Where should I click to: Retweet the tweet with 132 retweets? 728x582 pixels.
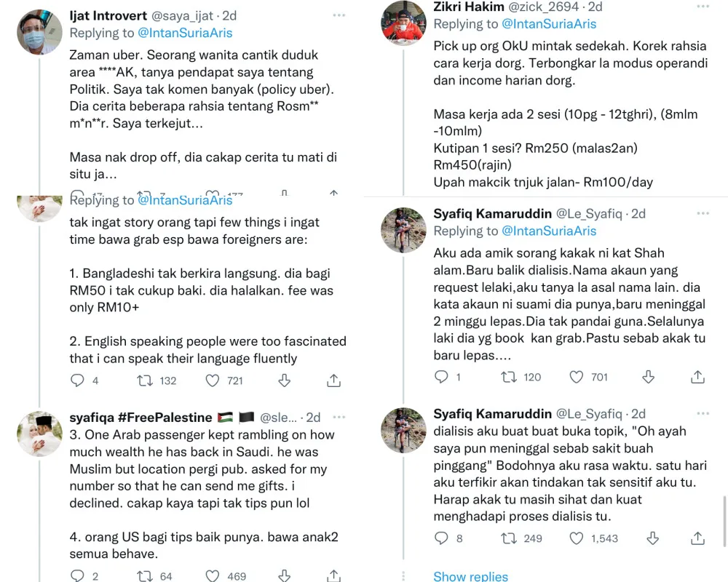(145, 380)
